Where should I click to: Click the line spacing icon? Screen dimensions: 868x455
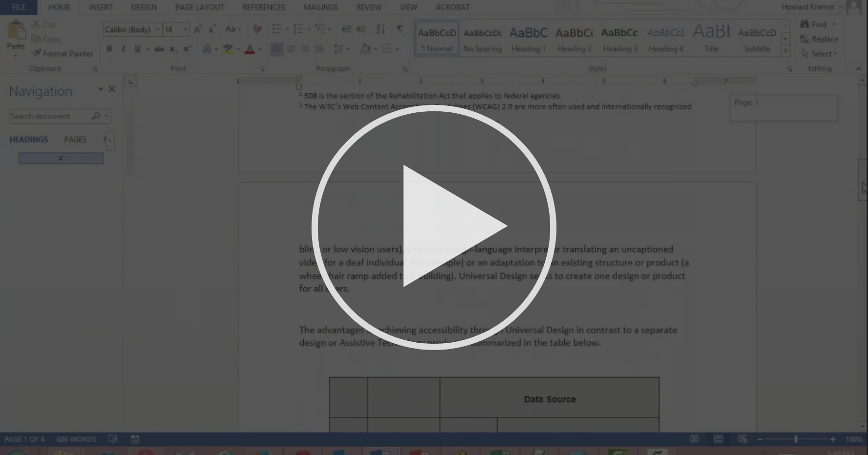338,49
